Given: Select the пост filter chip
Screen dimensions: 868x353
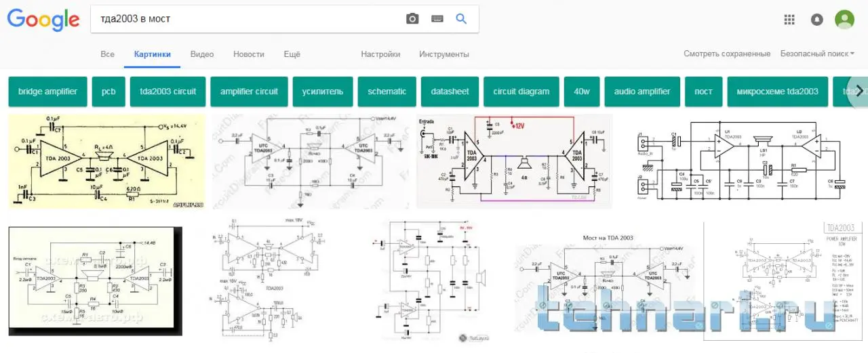Looking at the screenshot, I should 703,91.
